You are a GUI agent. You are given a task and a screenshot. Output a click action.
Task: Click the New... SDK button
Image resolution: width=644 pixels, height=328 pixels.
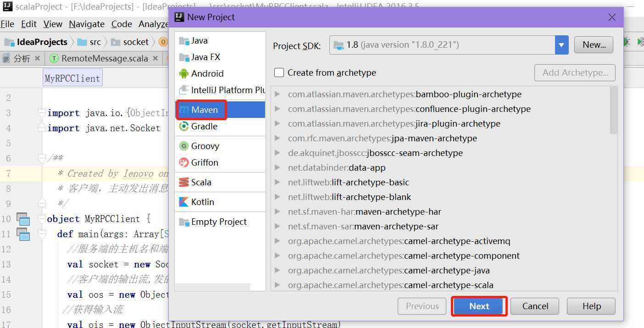pos(594,45)
